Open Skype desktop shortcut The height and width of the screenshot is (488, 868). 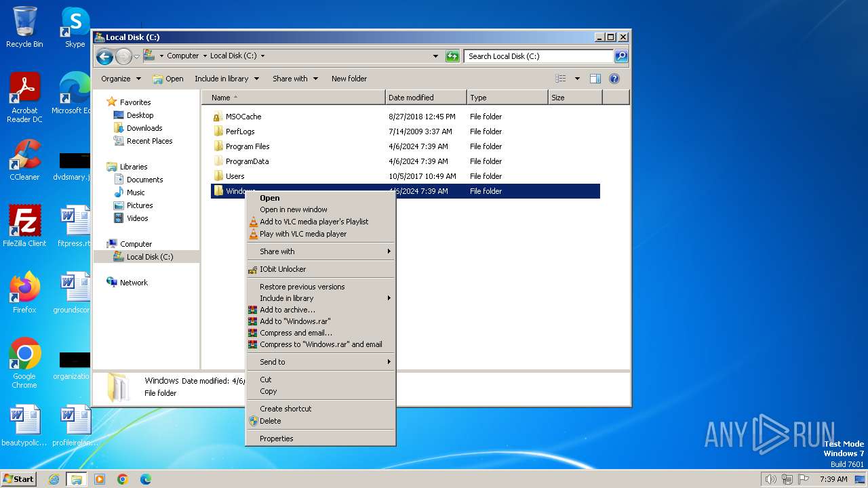(75, 27)
